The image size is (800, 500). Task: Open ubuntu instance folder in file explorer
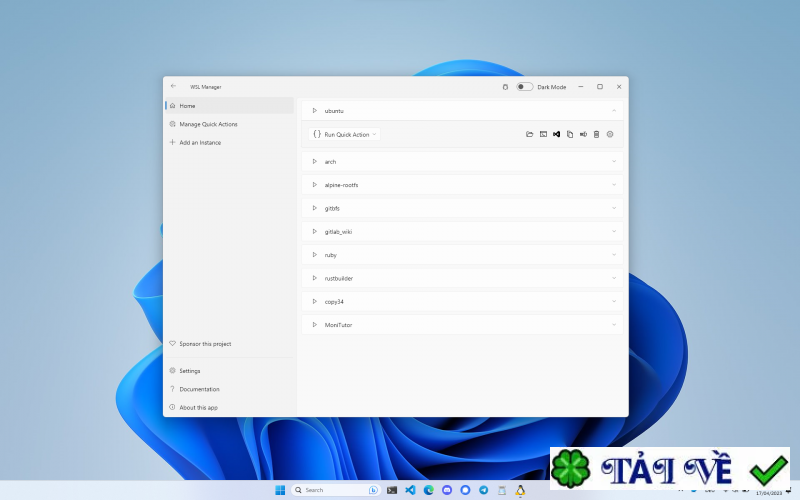coord(530,134)
